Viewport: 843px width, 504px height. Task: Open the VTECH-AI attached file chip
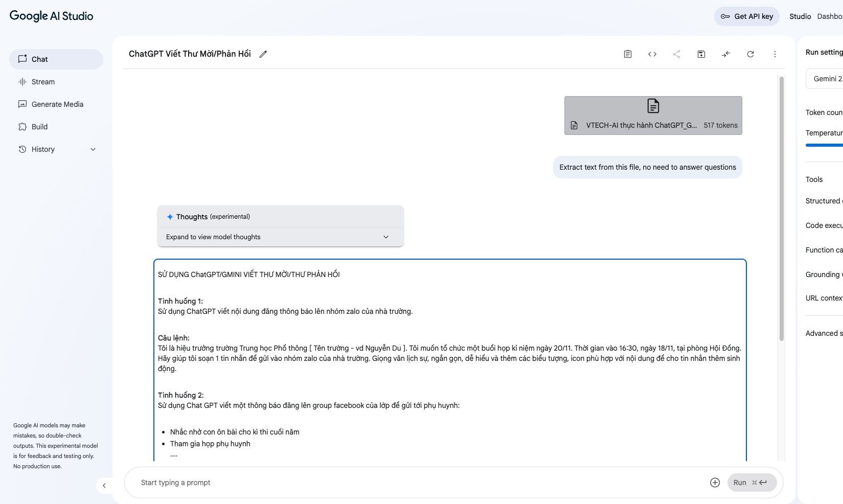pyautogui.click(x=653, y=116)
